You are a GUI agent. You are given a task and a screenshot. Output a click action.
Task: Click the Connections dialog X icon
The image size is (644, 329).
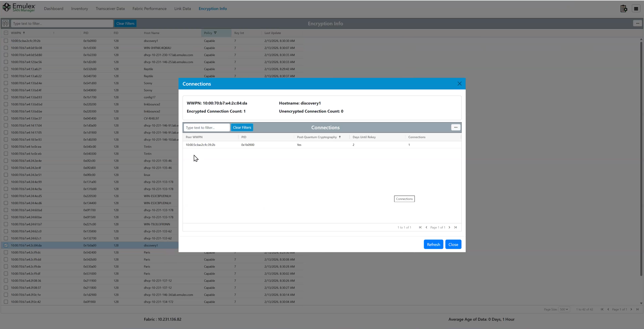(459, 84)
